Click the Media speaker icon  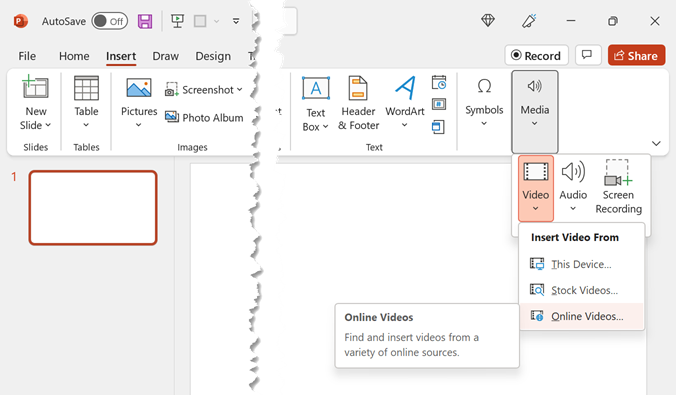click(535, 86)
